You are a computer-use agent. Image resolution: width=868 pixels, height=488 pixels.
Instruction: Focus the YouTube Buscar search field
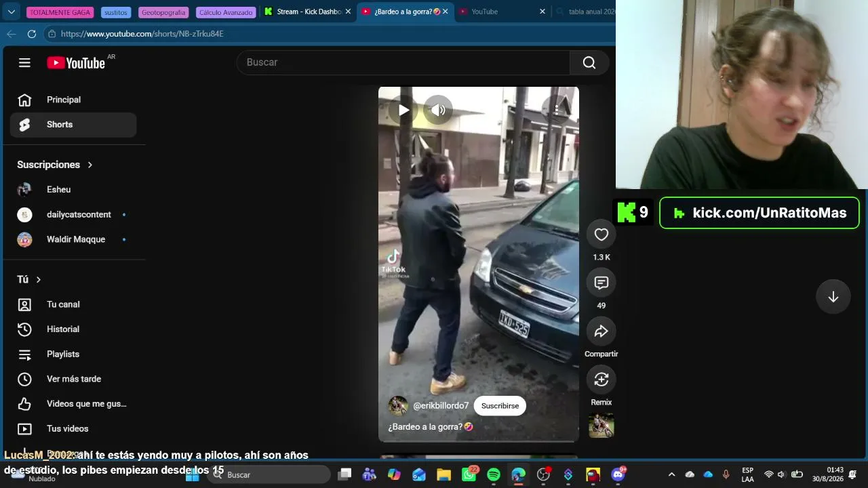coord(403,62)
